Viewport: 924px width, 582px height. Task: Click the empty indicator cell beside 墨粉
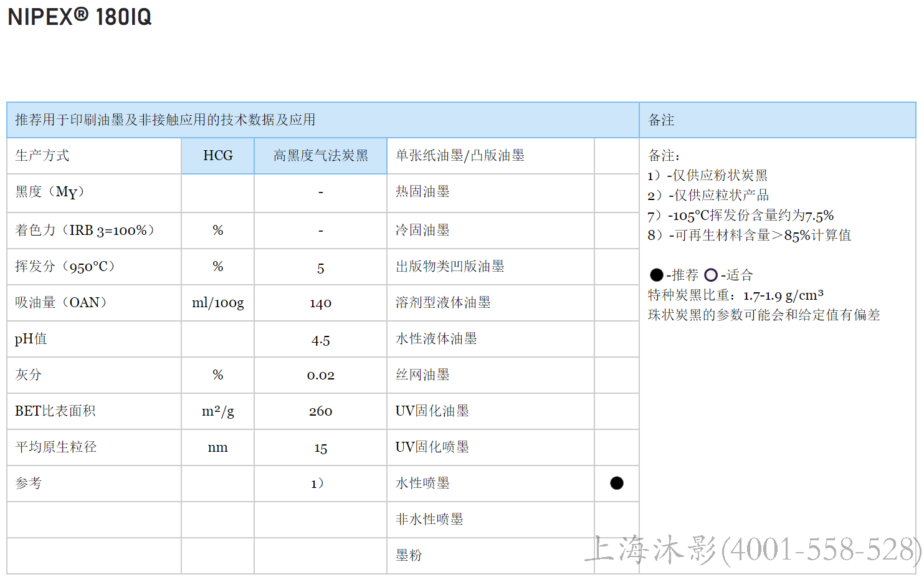tap(617, 555)
